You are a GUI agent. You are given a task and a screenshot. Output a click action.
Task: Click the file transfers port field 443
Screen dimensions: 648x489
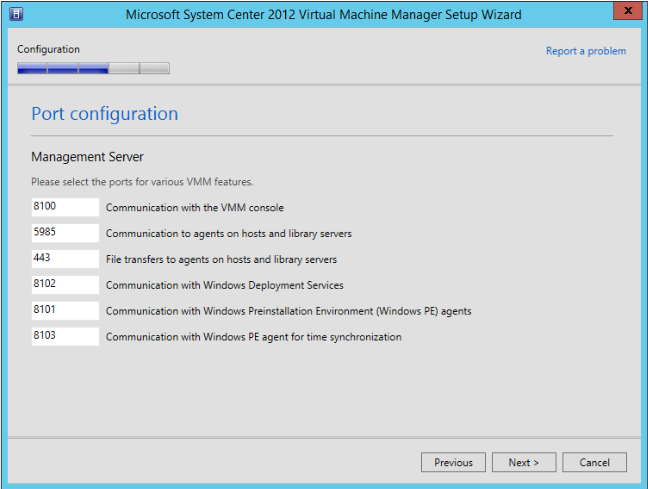pos(65,259)
